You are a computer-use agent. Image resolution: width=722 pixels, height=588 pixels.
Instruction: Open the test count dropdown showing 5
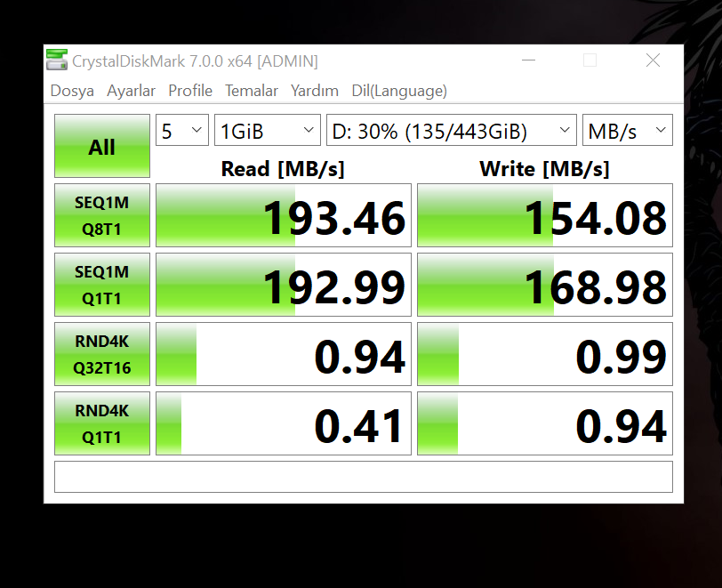[x=181, y=129]
